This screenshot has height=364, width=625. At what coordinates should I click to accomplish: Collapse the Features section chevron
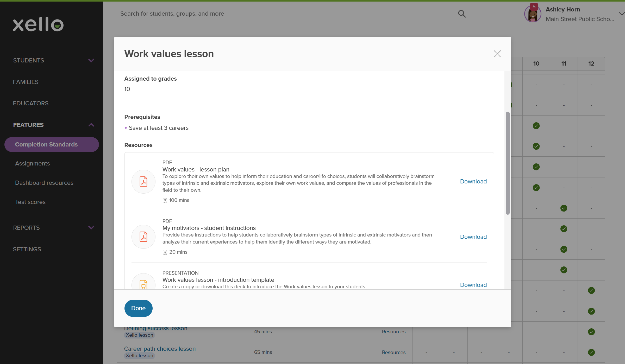click(91, 125)
